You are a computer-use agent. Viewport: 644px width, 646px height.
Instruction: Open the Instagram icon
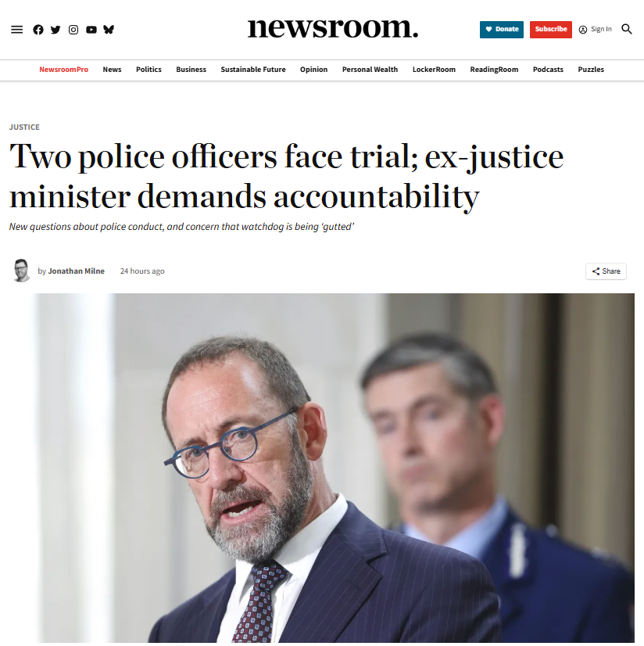(73, 29)
